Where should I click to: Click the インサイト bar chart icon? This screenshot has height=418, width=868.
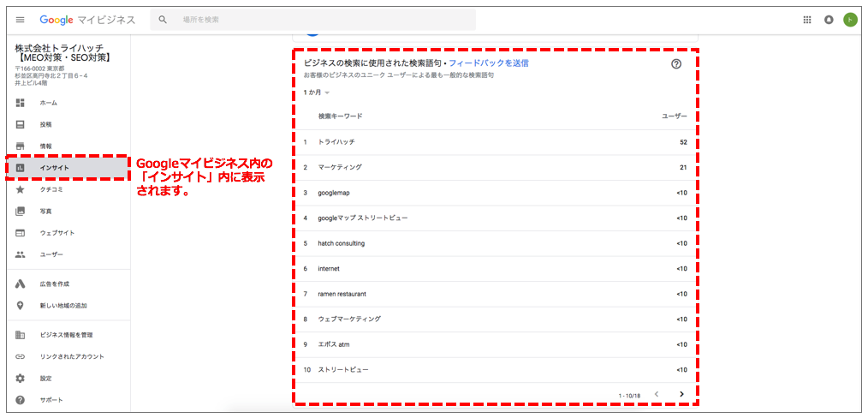21,168
